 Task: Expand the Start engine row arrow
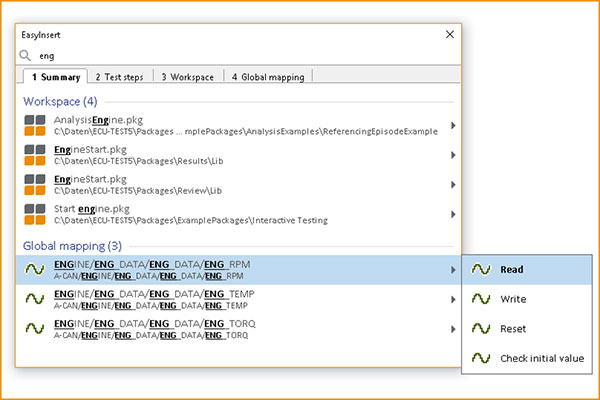454,213
